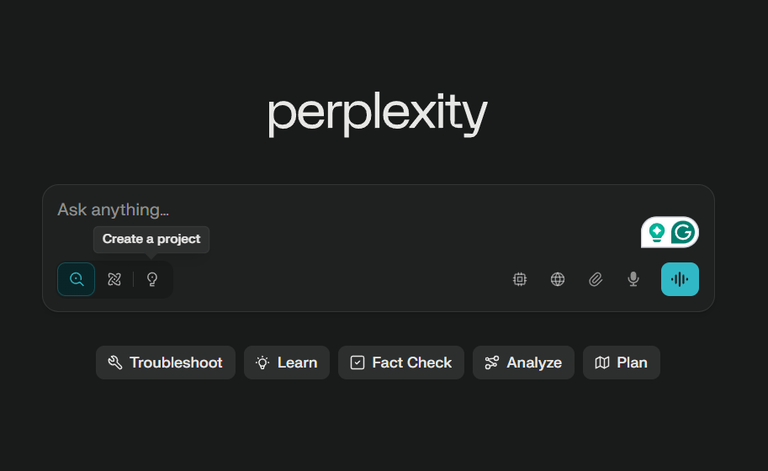Click the perplexity logo heading

(378, 114)
